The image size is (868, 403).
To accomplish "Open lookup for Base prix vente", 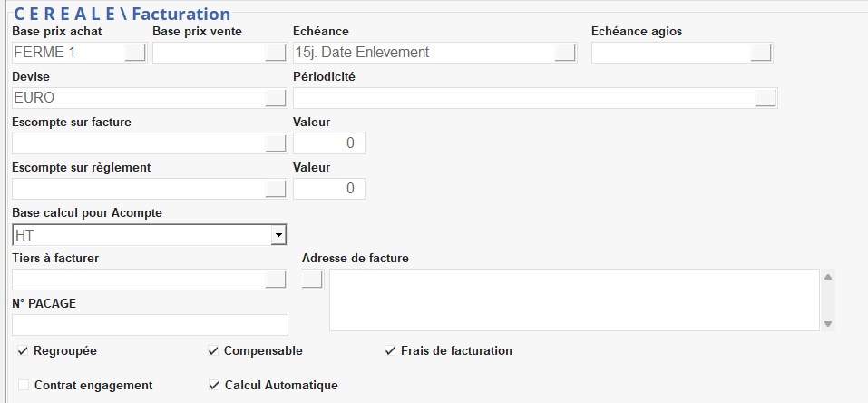I will pyautogui.click(x=276, y=53).
